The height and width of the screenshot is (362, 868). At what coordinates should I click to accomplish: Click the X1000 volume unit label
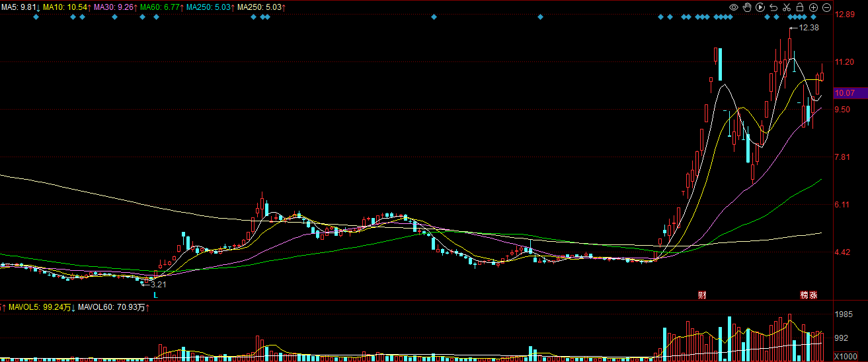coord(846,357)
